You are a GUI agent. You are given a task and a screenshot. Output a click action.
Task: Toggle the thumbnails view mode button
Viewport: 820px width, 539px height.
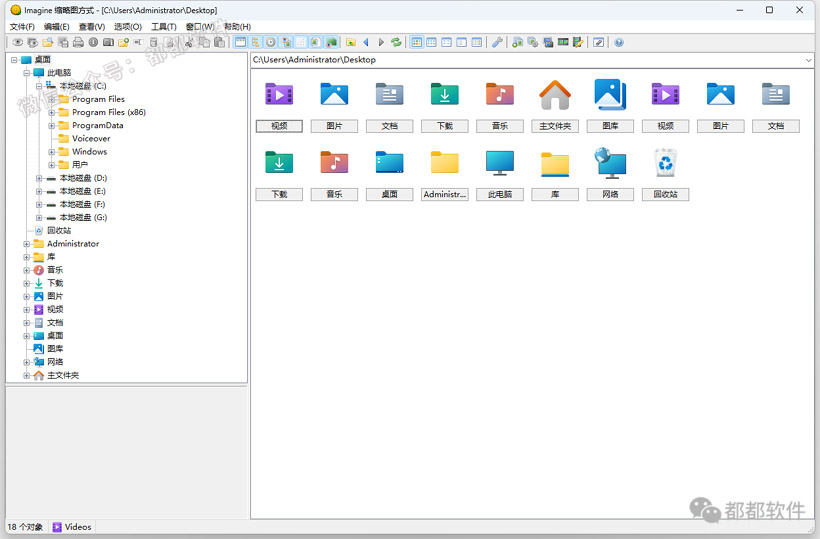(x=417, y=42)
